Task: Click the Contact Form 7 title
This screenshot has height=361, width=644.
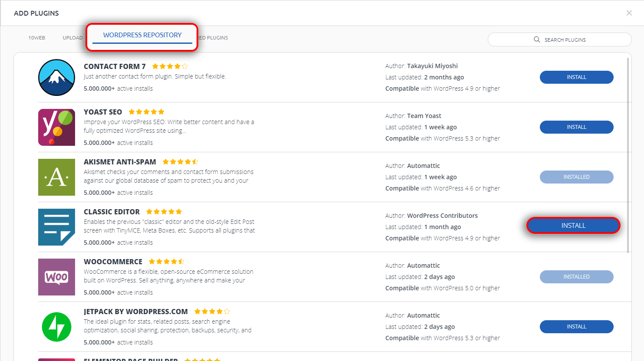Action: 115,66
